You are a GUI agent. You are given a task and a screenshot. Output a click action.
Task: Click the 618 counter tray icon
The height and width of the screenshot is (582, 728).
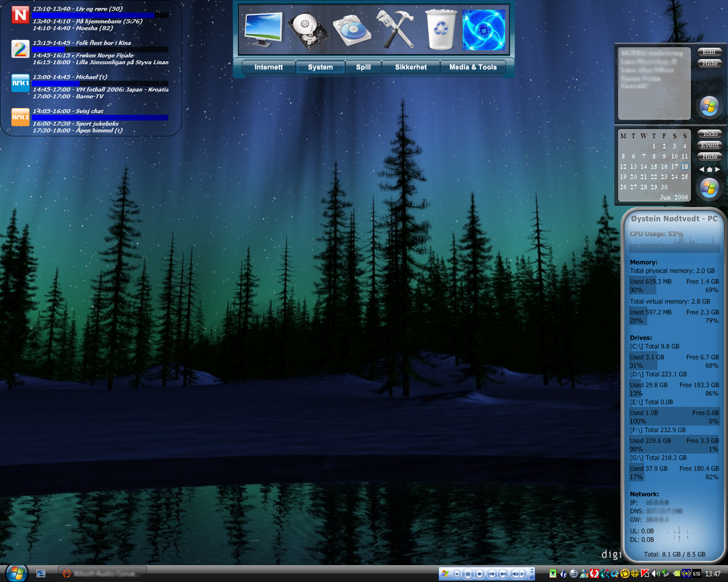696,573
